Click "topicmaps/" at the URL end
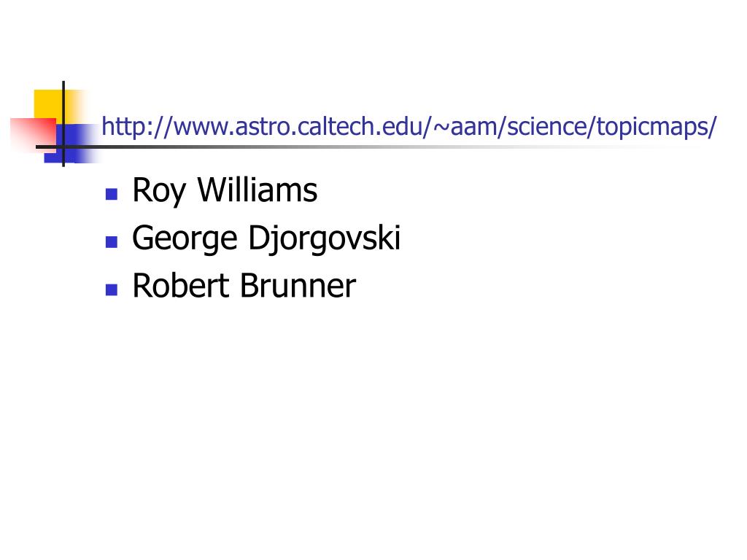Image resolution: width=747 pixels, height=560 pixels. point(657,127)
